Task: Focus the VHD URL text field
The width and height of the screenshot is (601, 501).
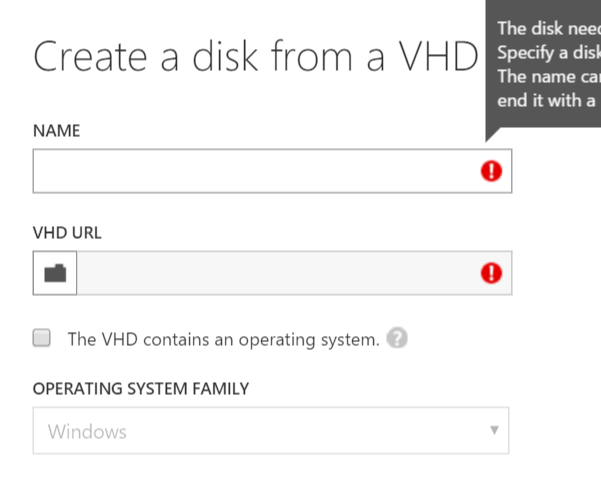Action: coord(278,273)
